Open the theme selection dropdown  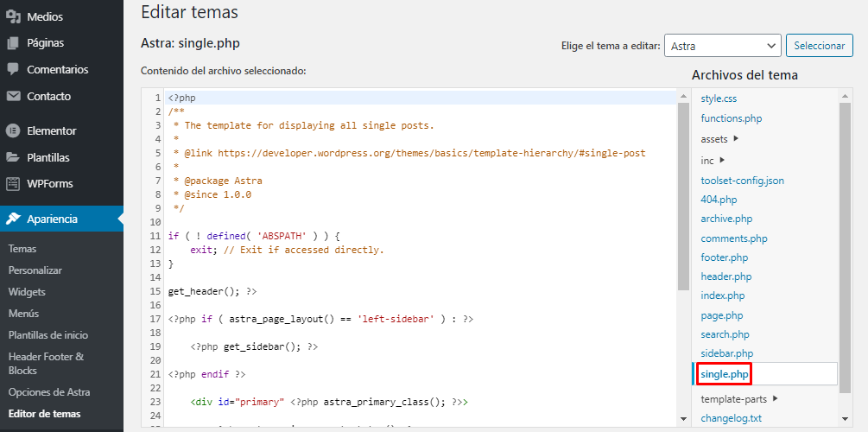pos(722,46)
